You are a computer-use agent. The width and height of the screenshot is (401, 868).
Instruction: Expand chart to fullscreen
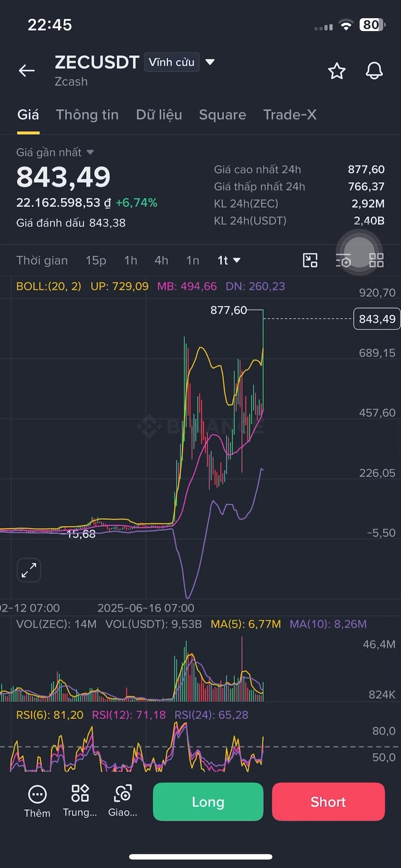pos(29,570)
